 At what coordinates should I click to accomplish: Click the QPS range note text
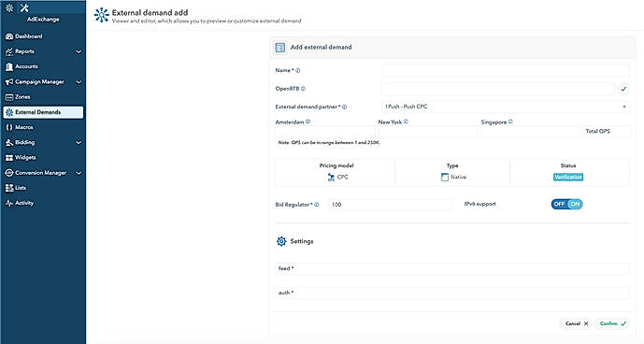pyautogui.click(x=329, y=143)
